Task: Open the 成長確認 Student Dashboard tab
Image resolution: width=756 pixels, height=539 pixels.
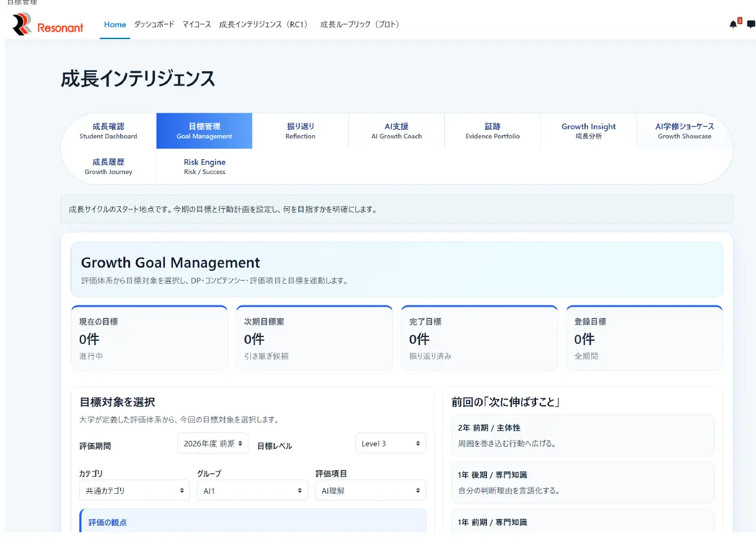Action: [108, 131]
